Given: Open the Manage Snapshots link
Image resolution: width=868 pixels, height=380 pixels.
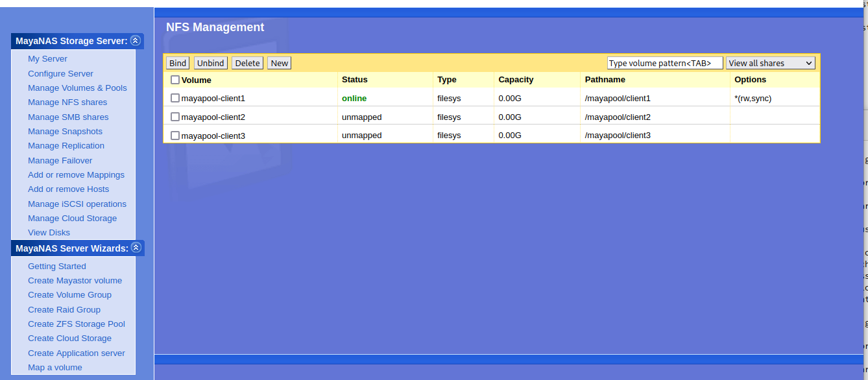Looking at the screenshot, I should point(65,132).
